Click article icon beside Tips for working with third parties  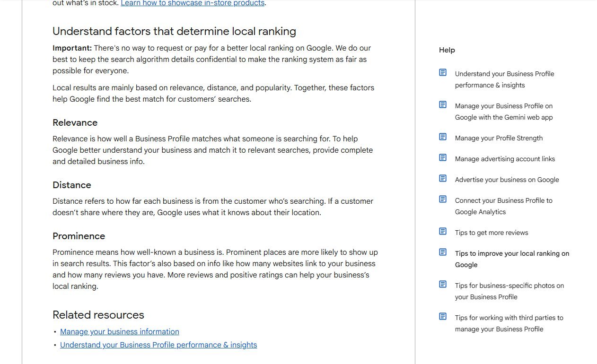[443, 316]
